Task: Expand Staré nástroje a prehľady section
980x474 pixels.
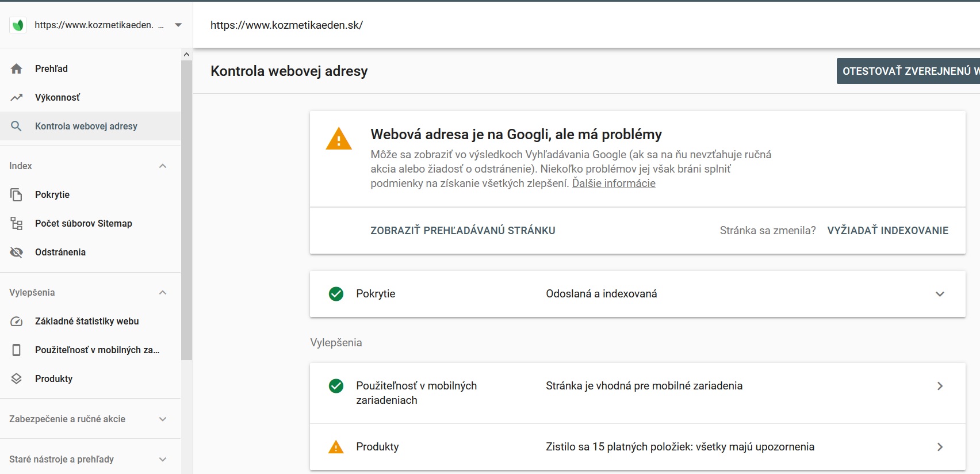Action: pyautogui.click(x=163, y=459)
